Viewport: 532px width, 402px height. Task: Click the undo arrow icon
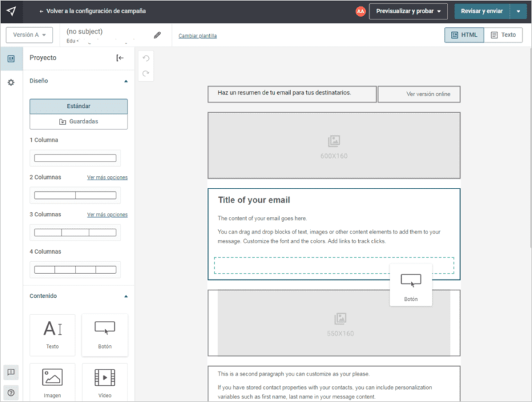pyautogui.click(x=146, y=58)
